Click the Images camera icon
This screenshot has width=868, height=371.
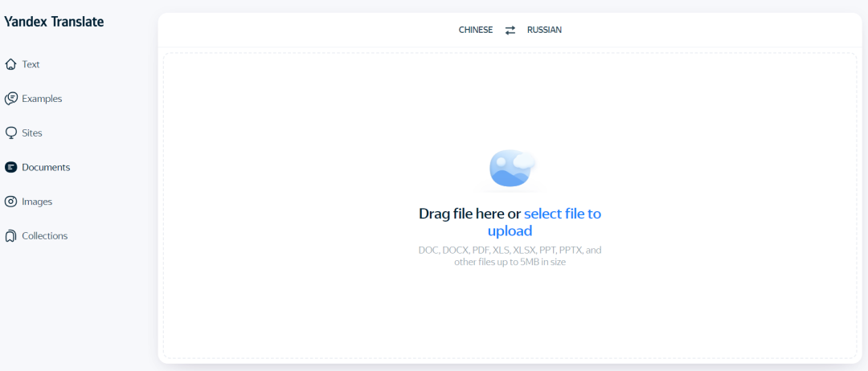click(10, 202)
